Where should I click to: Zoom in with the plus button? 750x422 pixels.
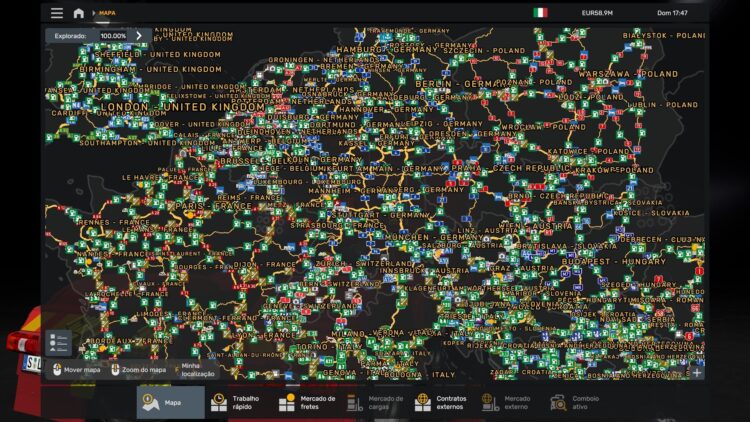click(697, 372)
